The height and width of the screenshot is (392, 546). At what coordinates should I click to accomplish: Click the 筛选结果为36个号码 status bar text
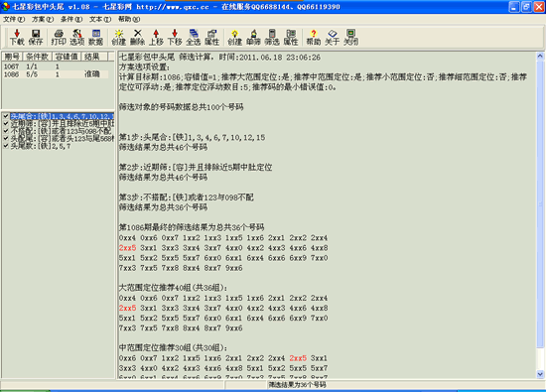coord(297,384)
